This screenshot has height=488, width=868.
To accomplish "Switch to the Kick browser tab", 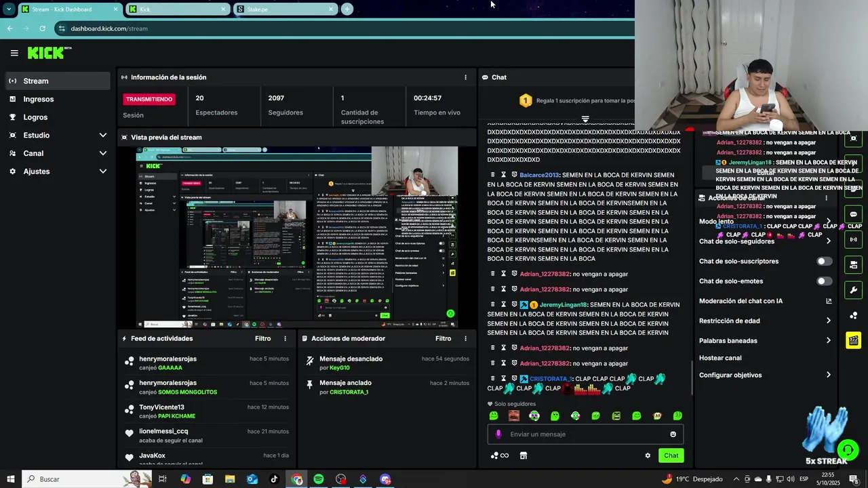I will pos(178,9).
